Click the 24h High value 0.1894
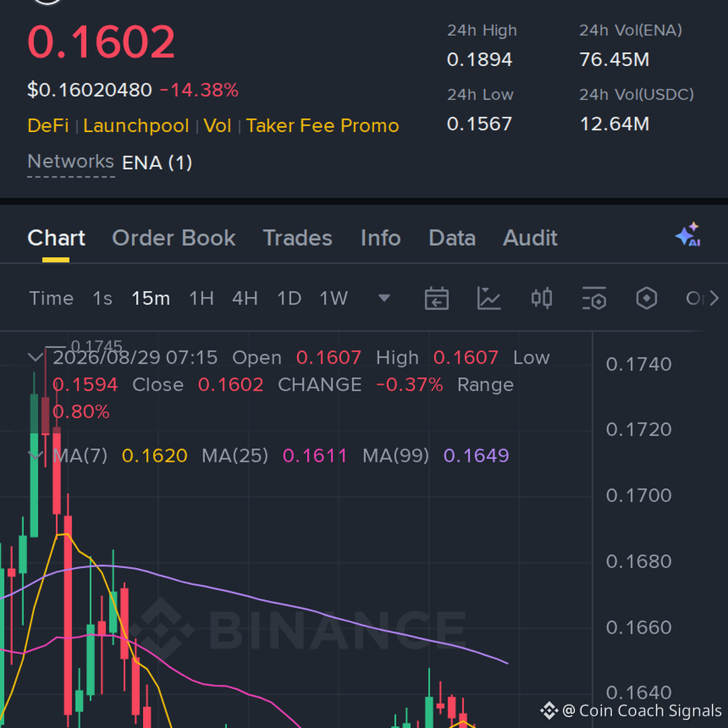The width and height of the screenshot is (728, 728). tap(480, 59)
